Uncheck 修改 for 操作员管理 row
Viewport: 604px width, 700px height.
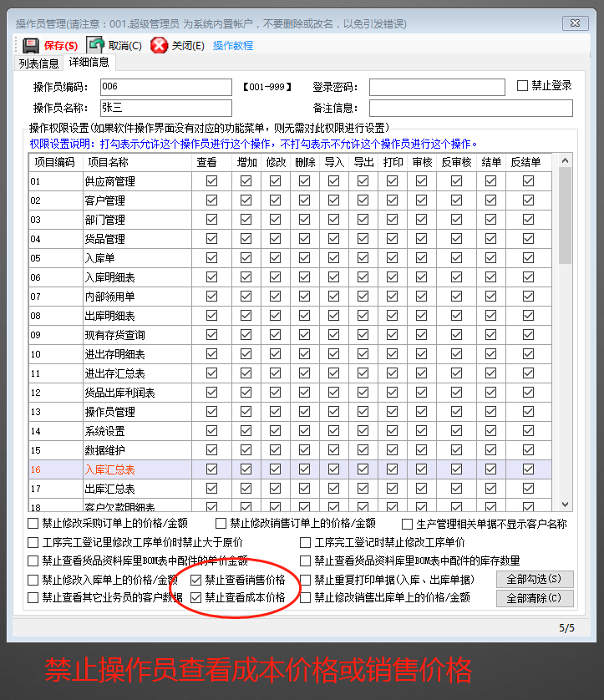[x=276, y=411]
